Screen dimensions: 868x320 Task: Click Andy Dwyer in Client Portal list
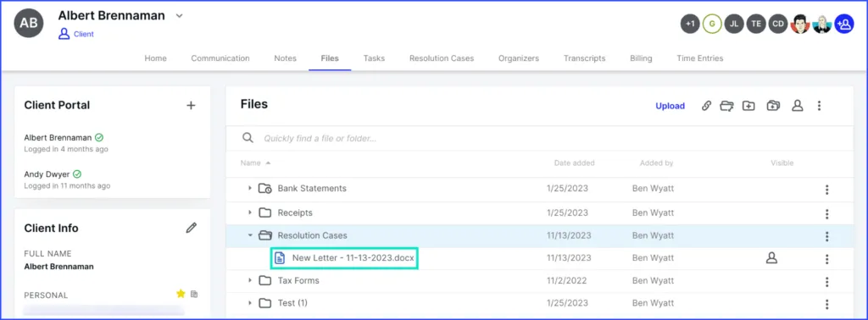click(47, 174)
